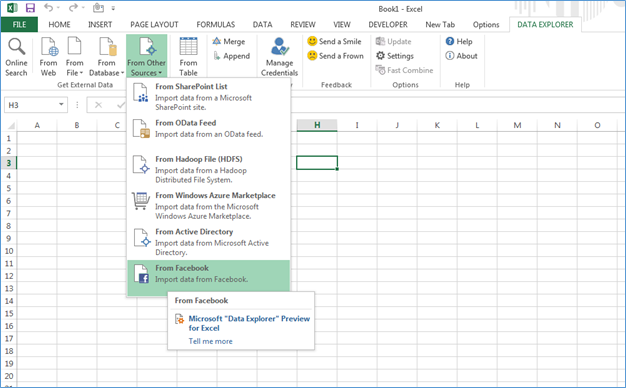Switch to the DEVELOPER tab

coord(388,24)
